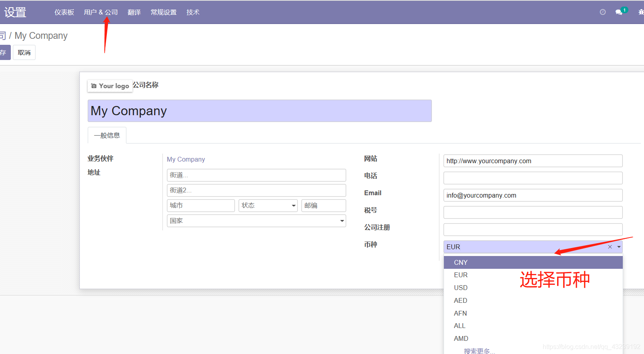Focus the 邮编 zip field

(x=324, y=206)
